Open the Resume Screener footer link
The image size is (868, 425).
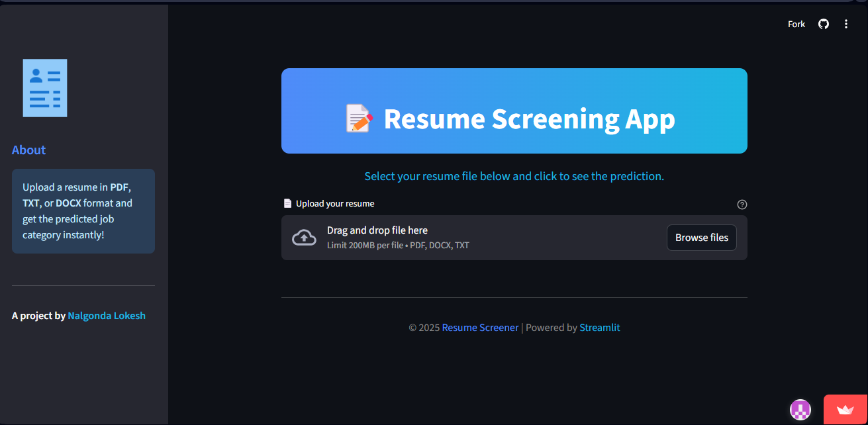[480, 328]
